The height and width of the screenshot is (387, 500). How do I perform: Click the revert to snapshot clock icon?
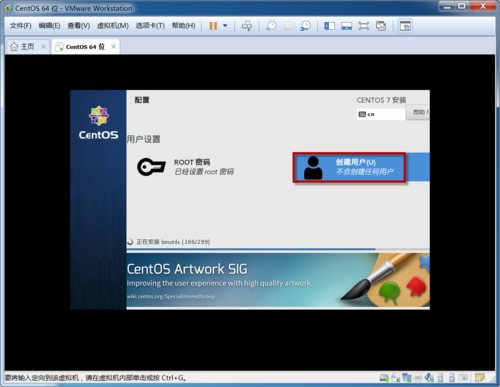coord(288,26)
